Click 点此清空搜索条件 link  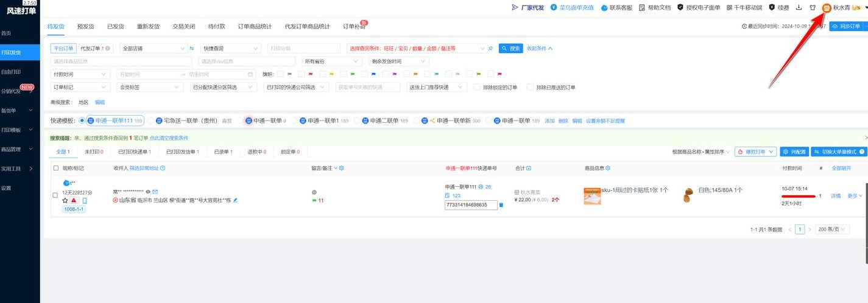[x=169, y=138]
